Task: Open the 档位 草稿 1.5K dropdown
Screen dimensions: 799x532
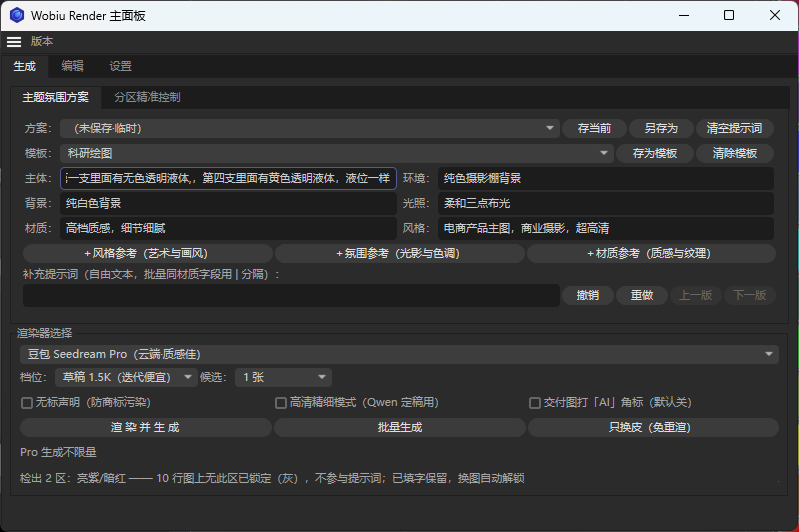Action: point(126,378)
